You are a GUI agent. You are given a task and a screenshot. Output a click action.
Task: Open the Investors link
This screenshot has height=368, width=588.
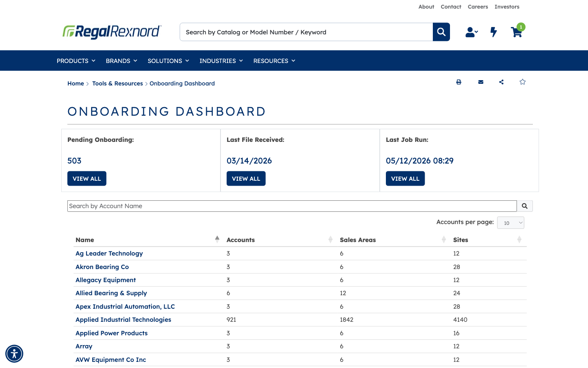(x=507, y=7)
